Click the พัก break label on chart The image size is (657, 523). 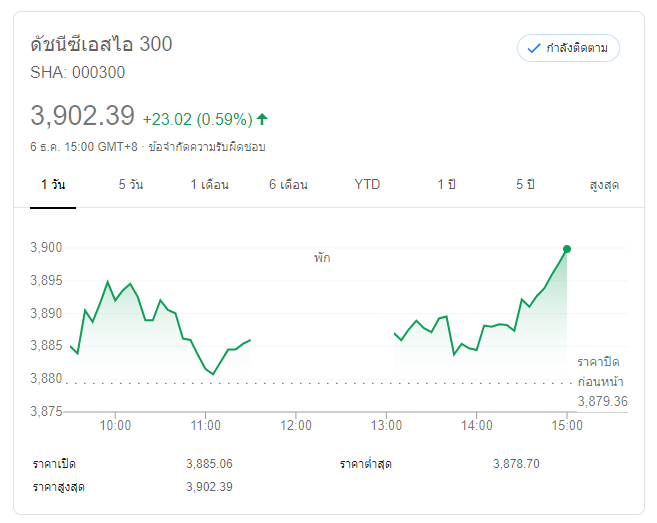coord(321,258)
